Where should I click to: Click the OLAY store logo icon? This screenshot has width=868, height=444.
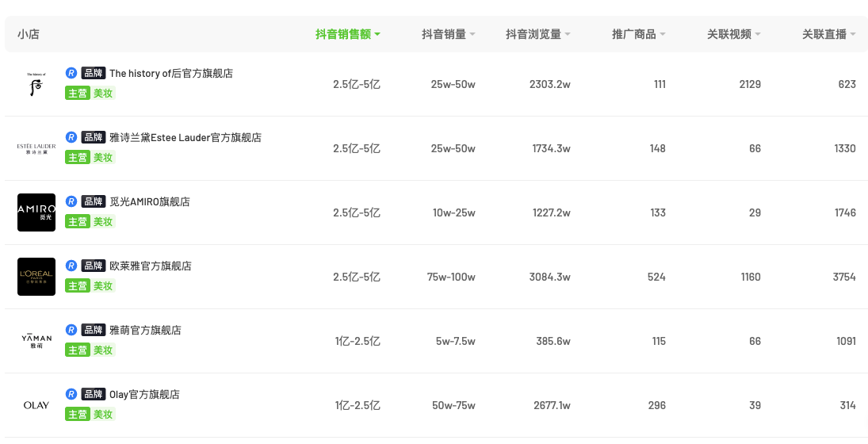(x=36, y=405)
